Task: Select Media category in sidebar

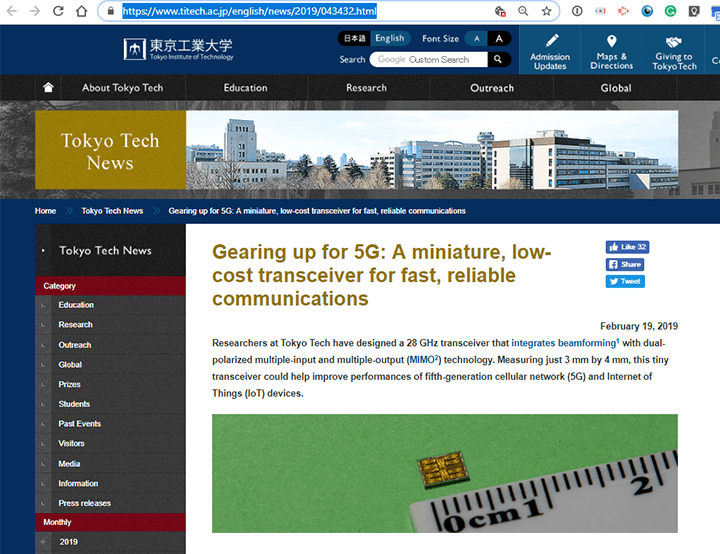Action: tap(69, 464)
